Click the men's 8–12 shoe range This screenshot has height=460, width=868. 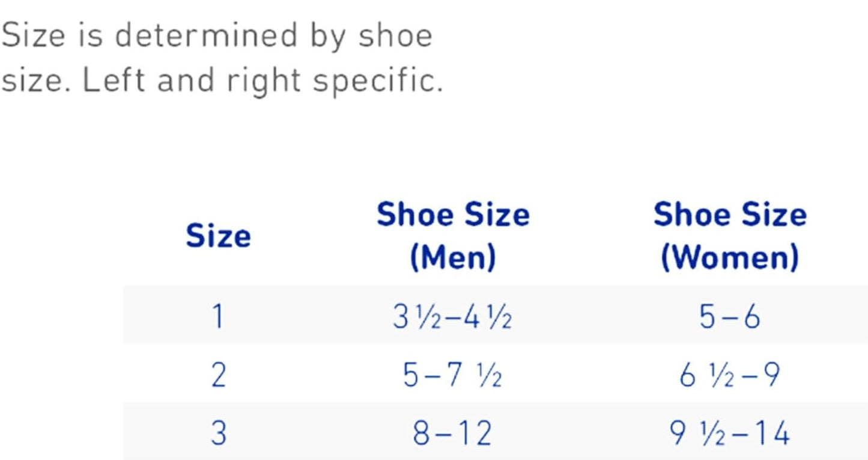(452, 434)
